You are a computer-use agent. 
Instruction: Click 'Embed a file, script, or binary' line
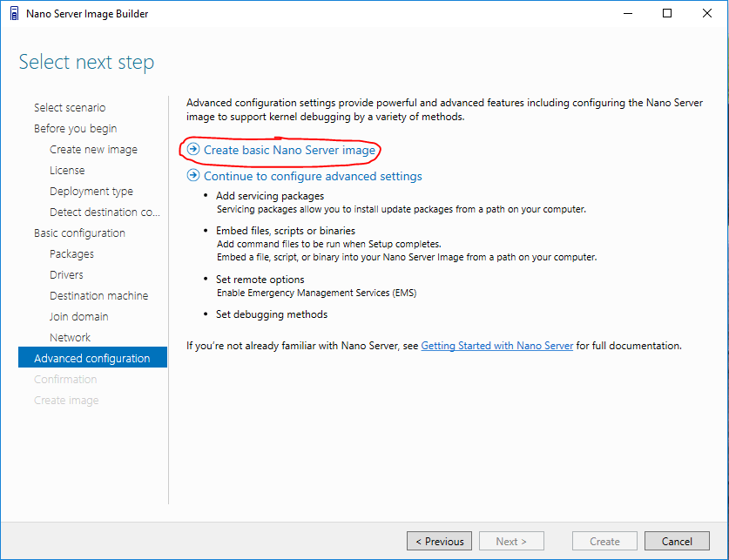tap(407, 258)
